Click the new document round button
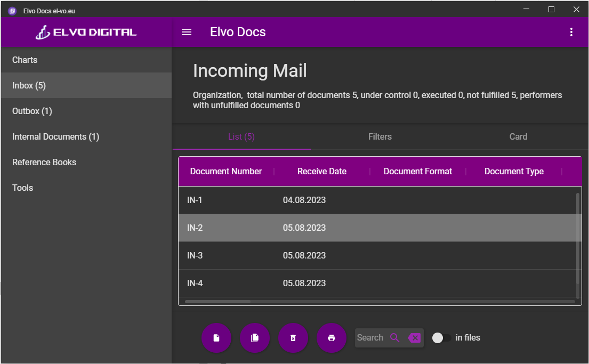 coord(216,338)
